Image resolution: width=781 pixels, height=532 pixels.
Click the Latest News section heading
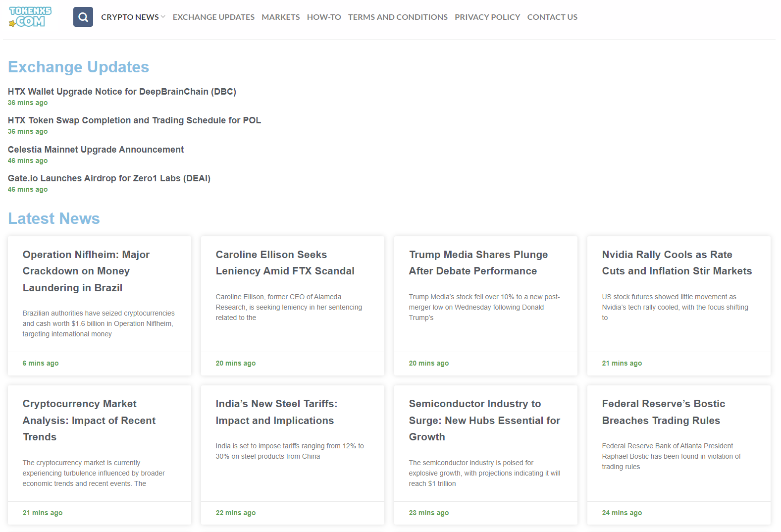(53, 218)
